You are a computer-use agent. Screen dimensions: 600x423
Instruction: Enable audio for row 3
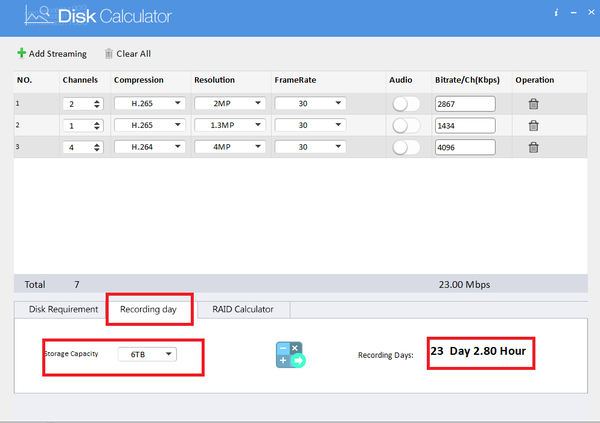[406, 147]
